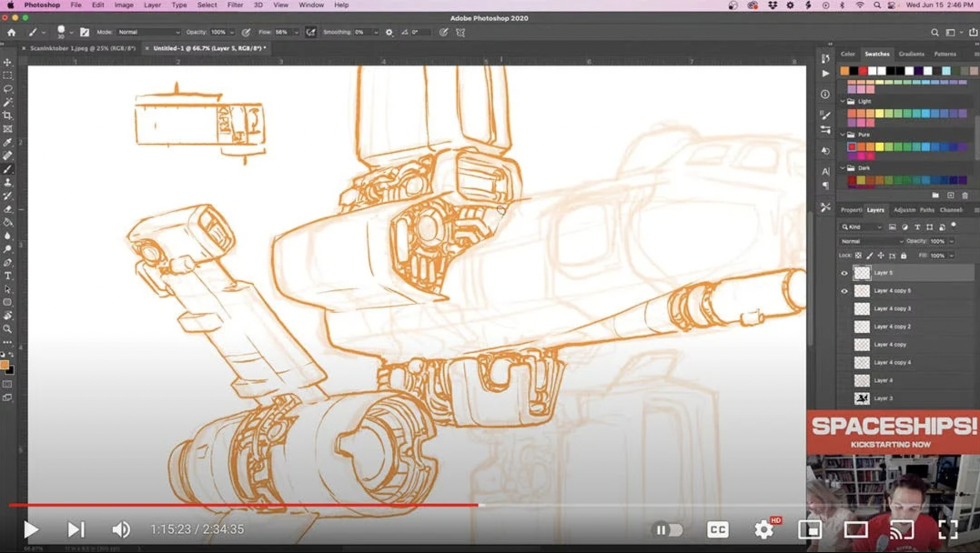Select the Eraser tool
Screen dimensions: 980x553
(8, 209)
